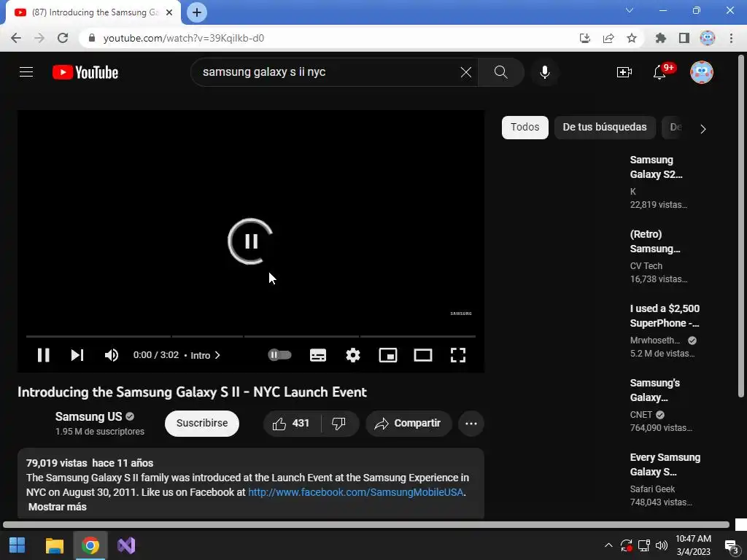Viewport: 747px width, 560px height.
Task: Open a new browser tab
Action: pyautogui.click(x=196, y=12)
